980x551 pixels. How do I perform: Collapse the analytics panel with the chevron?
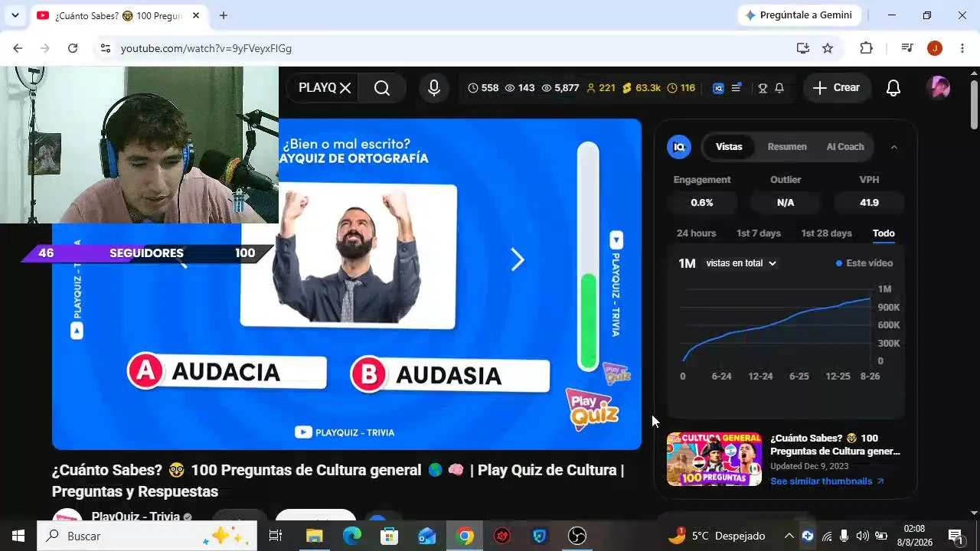(x=893, y=147)
